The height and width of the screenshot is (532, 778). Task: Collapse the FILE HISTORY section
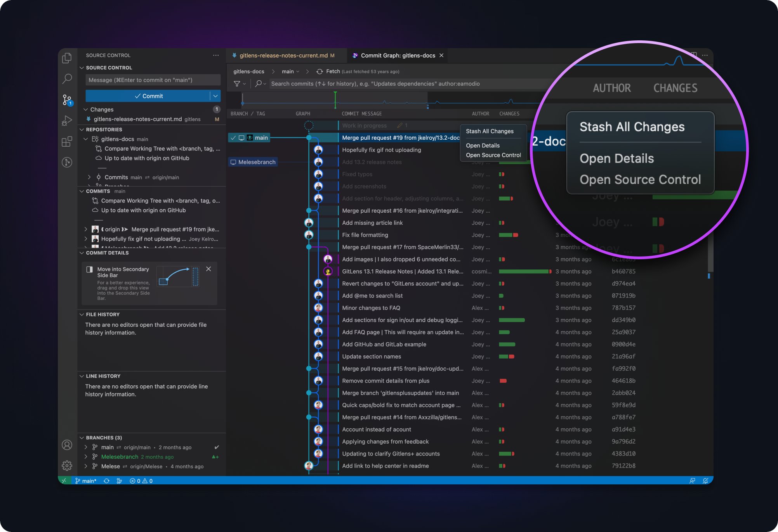tap(82, 315)
